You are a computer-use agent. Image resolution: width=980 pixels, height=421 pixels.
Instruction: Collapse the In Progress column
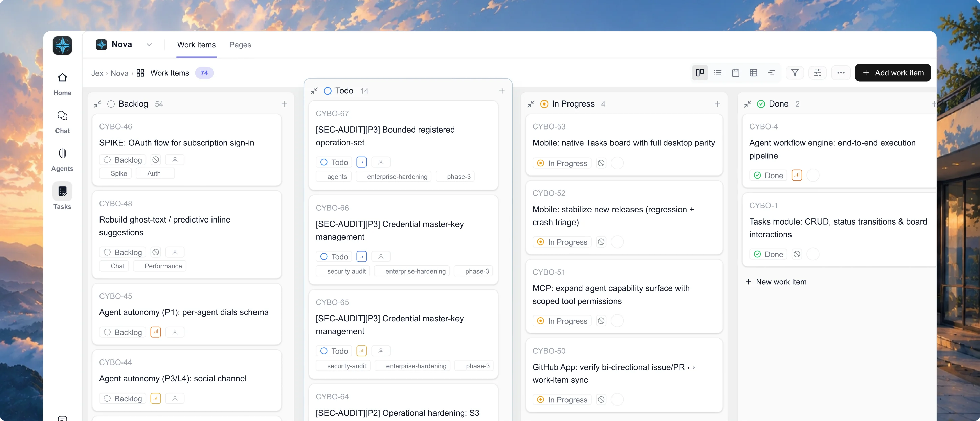tap(531, 104)
